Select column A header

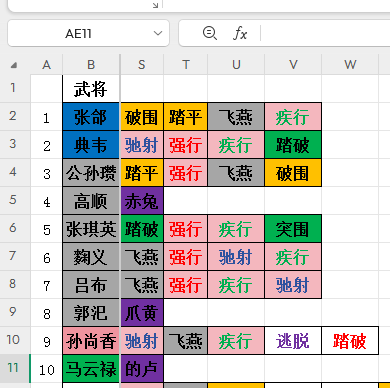tap(47, 65)
